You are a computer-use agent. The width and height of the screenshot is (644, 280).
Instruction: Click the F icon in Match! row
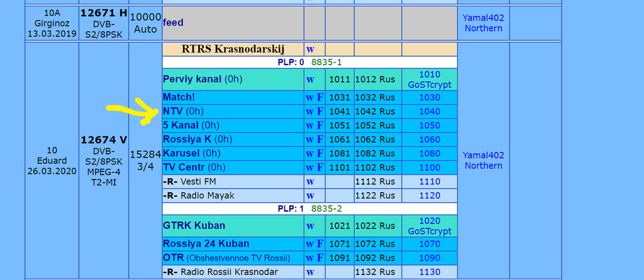pyautogui.click(x=320, y=97)
